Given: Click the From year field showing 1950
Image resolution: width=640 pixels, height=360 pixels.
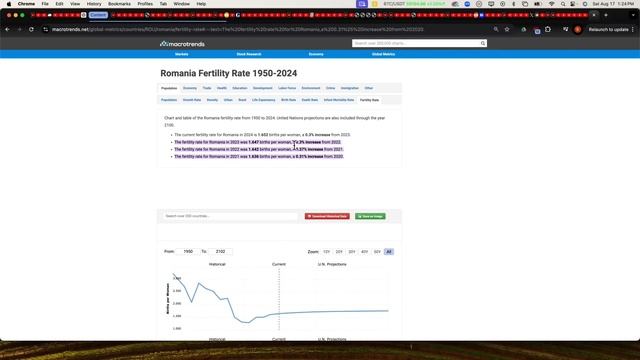Looking at the screenshot, I should click(x=188, y=251).
